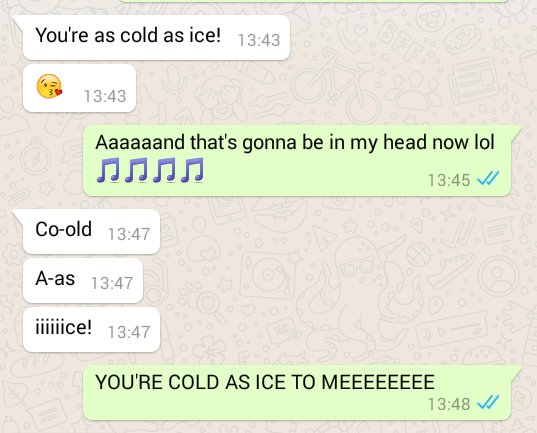The image size is (537, 433).
Task: Tap the last music note emoji
Action: [192, 170]
